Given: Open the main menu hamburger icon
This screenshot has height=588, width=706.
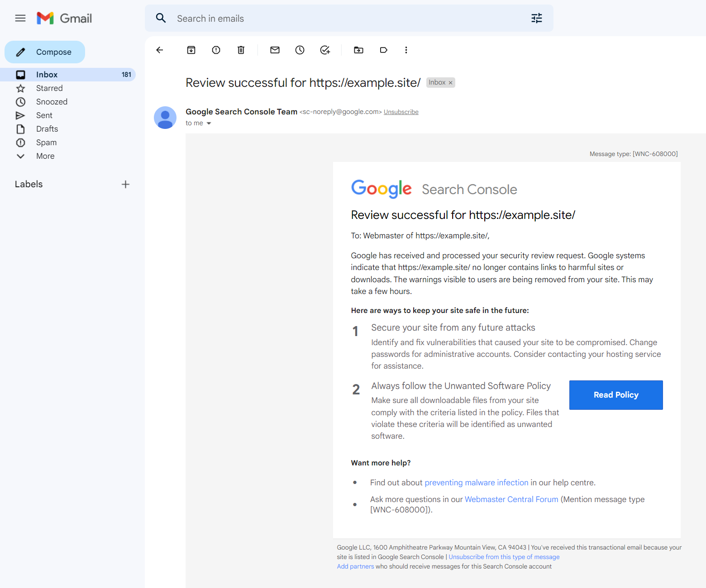Looking at the screenshot, I should click(20, 18).
